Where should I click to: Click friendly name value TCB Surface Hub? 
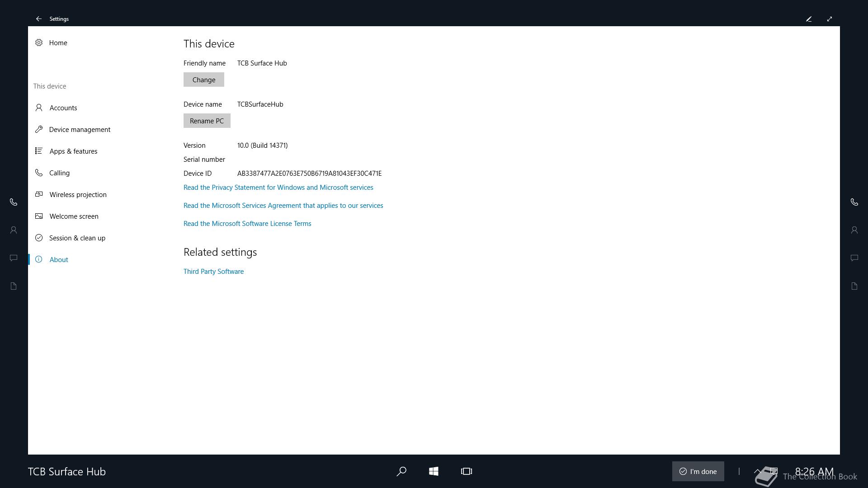click(262, 63)
